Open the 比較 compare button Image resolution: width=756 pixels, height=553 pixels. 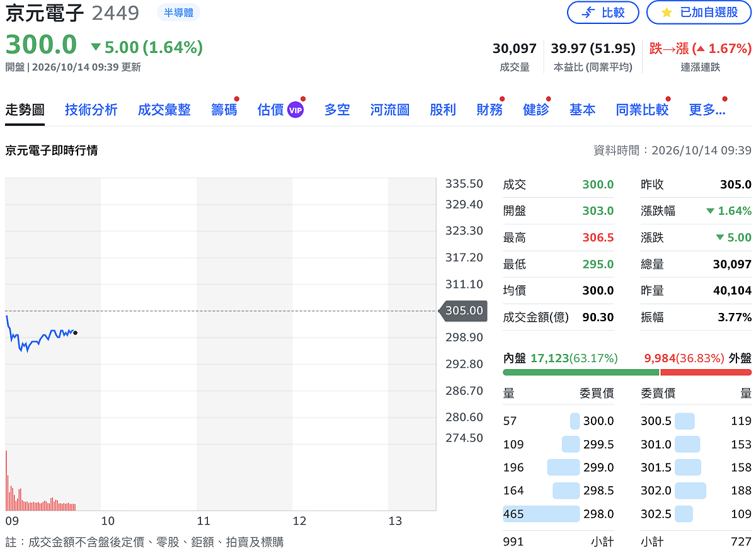pos(603,13)
